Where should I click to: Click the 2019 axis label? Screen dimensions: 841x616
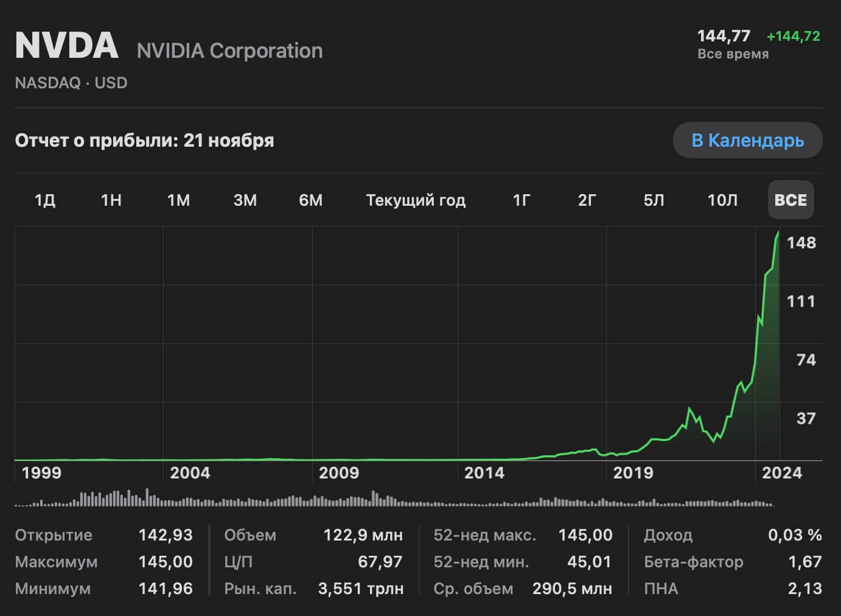click(x=633, y=473)
